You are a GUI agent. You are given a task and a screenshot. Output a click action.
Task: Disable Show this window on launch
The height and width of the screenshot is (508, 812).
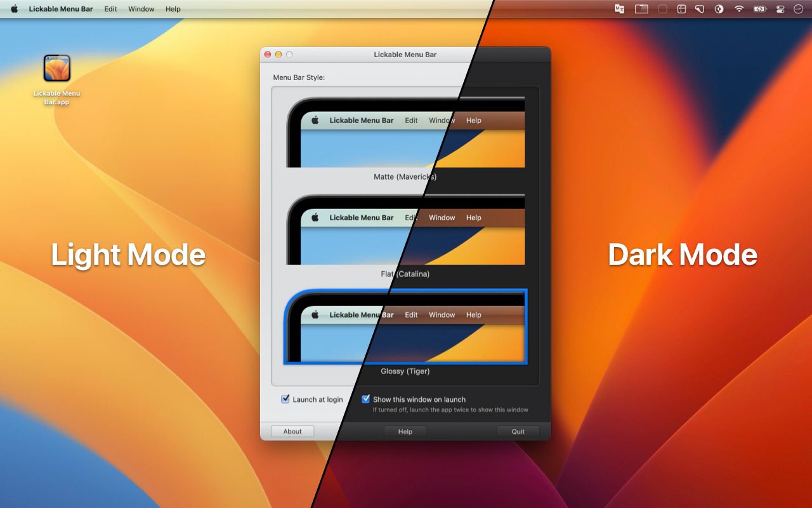point(365,399)
